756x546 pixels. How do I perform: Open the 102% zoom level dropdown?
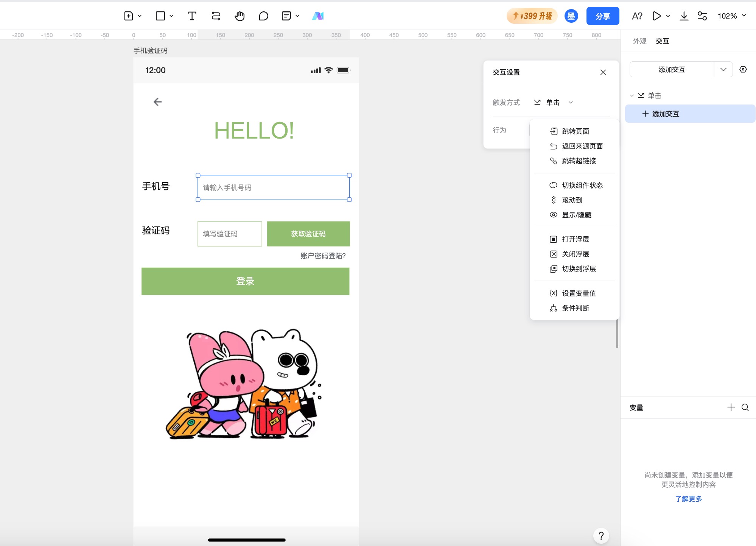tap(731, 16)
